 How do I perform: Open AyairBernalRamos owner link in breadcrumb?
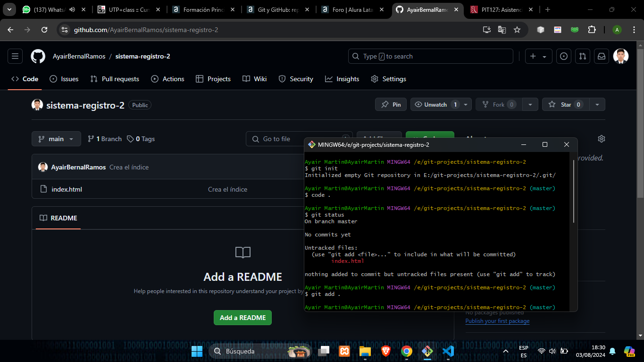click(x=79, y=56)
